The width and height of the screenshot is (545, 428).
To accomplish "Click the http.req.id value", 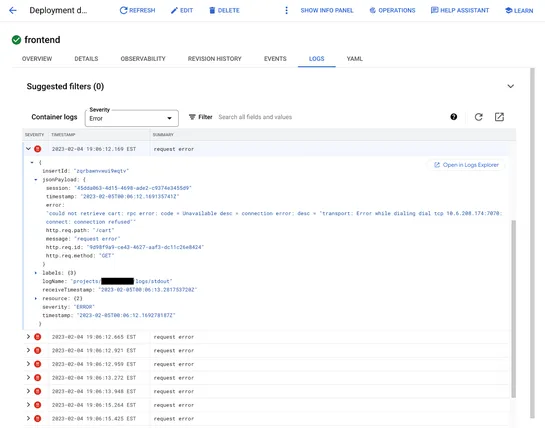I will (145, 247).
